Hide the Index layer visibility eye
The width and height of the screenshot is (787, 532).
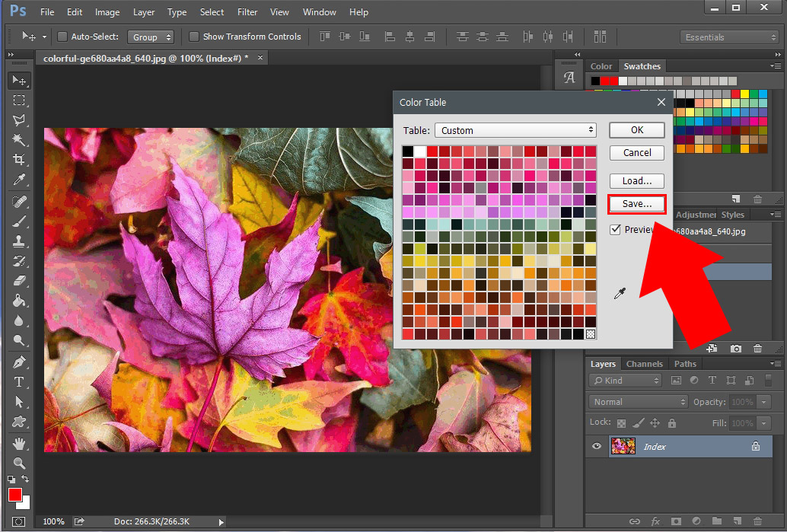tap(596, 446)
